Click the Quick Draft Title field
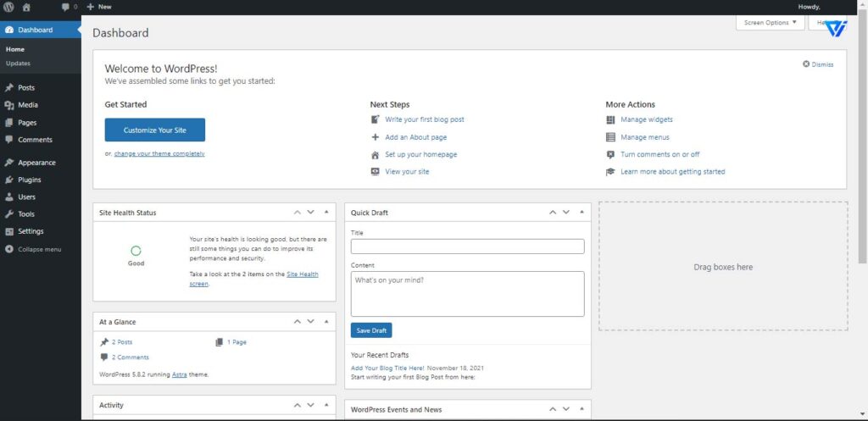 468,247
